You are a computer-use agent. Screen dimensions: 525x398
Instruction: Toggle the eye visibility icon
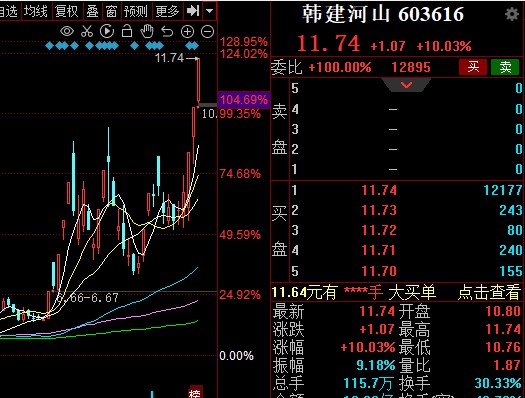click(x=67, y=31)
